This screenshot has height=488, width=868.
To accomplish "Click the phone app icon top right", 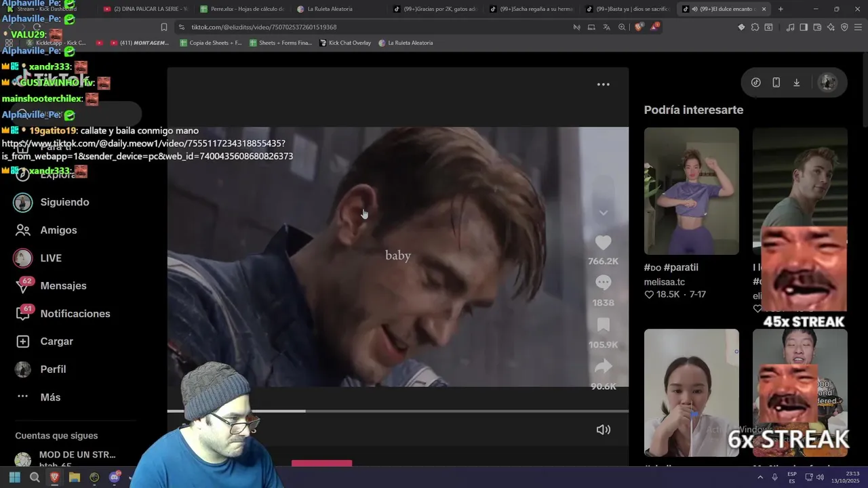I will pos(776,83).
